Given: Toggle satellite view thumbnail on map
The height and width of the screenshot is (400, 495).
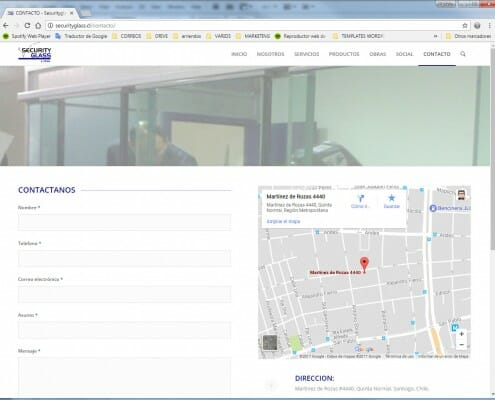Looking at the screenshot, I should pyautogui.click(x=270, y=343).
